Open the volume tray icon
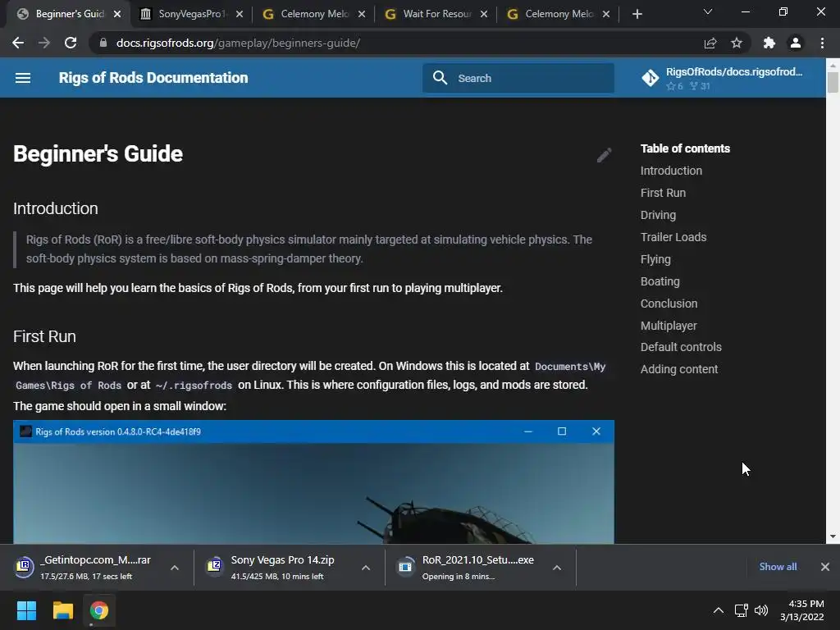Image resolution: width=840 pixels, height=630 pixels. (760, 610)
